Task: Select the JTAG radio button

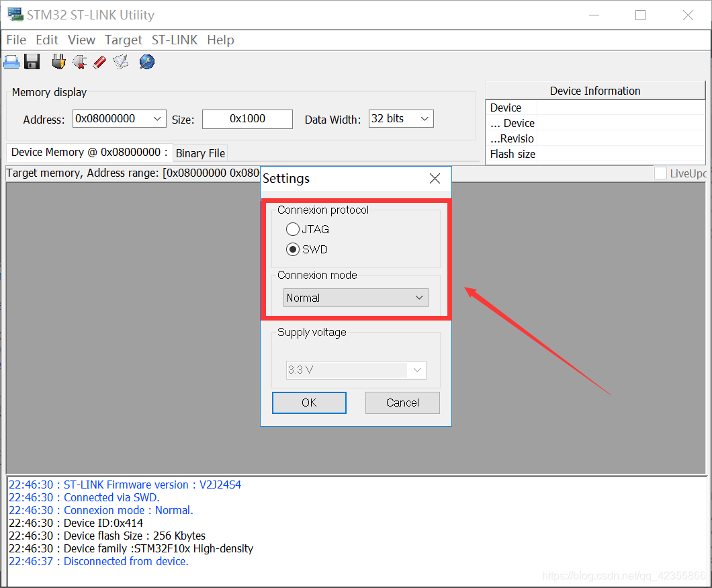Action: click(293, 229)
